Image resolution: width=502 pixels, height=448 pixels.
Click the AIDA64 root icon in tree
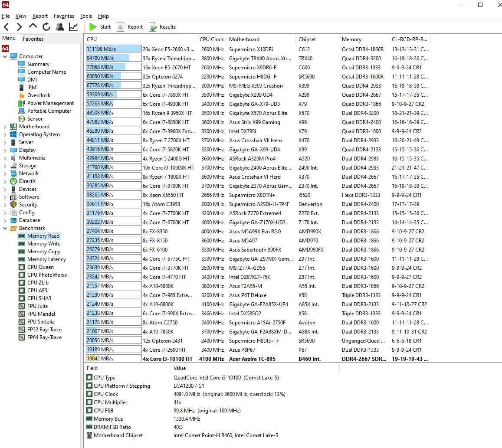click(x=5, y=48)
